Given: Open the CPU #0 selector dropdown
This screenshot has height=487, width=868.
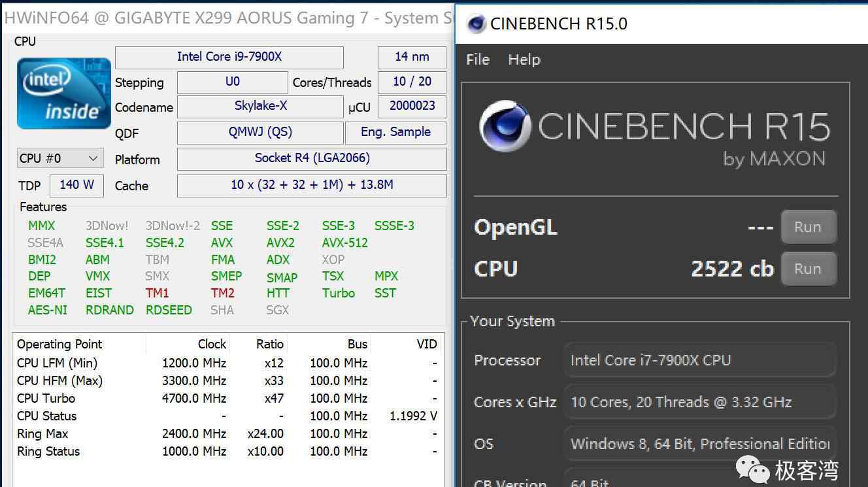Looking at the screenshot, I should [59, 158].
